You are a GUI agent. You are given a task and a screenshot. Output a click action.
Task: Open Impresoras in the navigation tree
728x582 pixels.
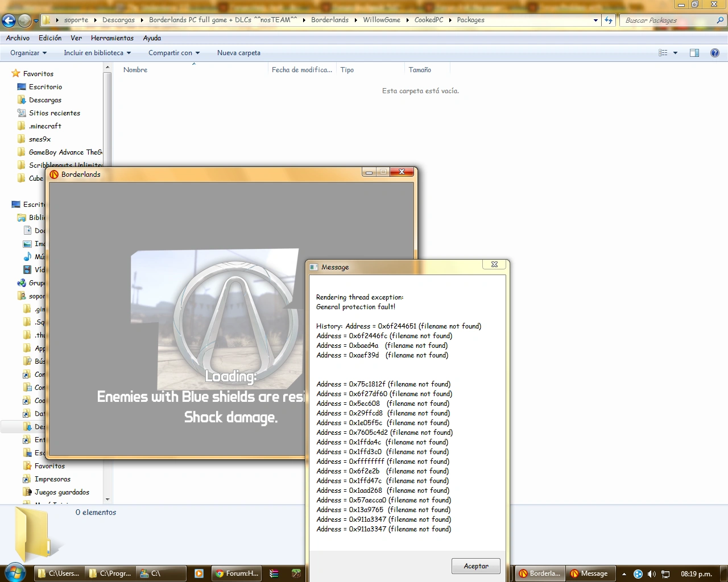pyautogui.click(x=52, y=479)
